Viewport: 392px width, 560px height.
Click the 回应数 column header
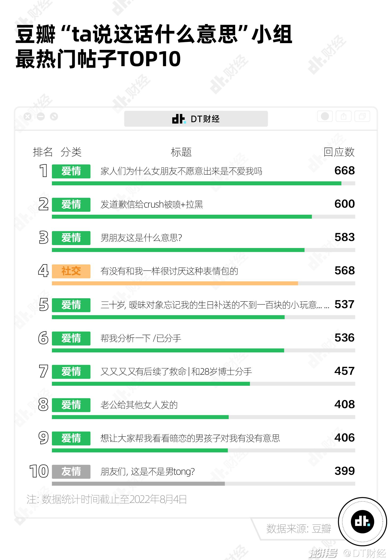point(339,152)
